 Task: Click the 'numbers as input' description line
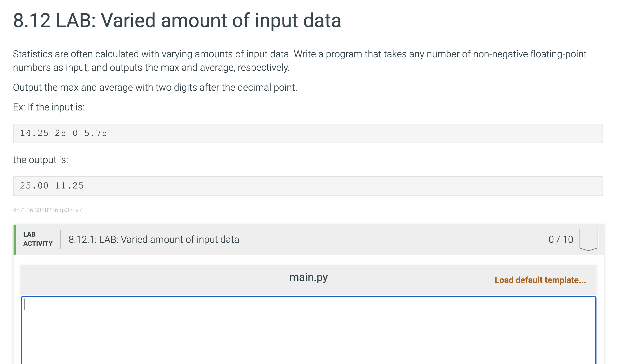(x=151, y=68)
